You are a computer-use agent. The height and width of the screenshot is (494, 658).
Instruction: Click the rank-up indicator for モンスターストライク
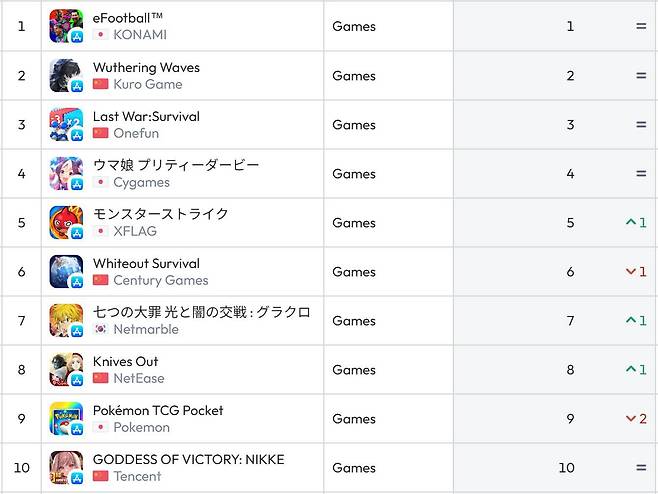pos(636,222)
